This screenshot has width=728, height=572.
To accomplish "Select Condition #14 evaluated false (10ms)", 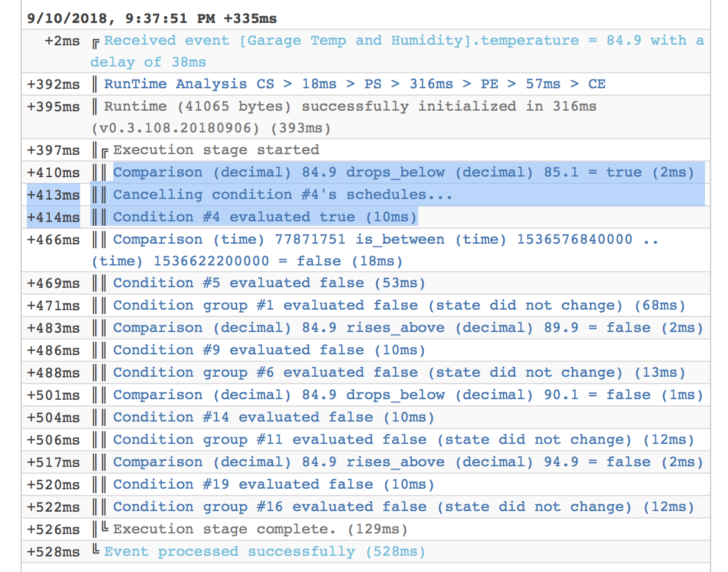I will 274,417.
